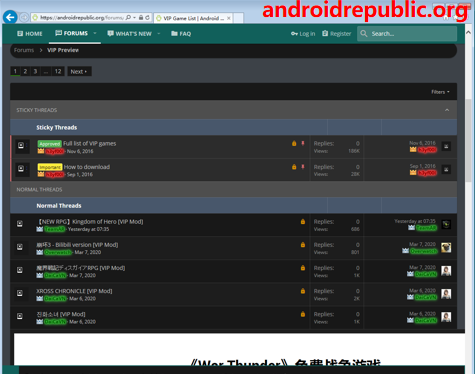Open the Bilibili version VIP Mod thread
This screenshot has width=476, height=374.
pos(77,245)
